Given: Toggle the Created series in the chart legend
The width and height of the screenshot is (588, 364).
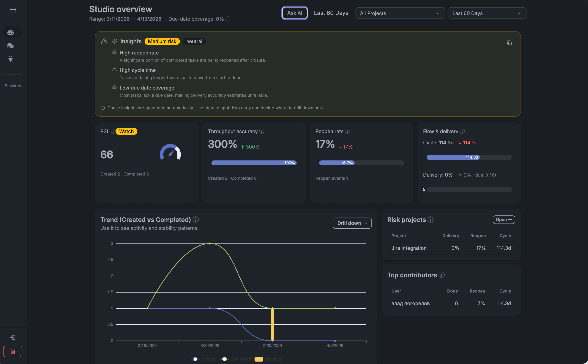Looking at the screenshot, I should click(x=203, y=359).
